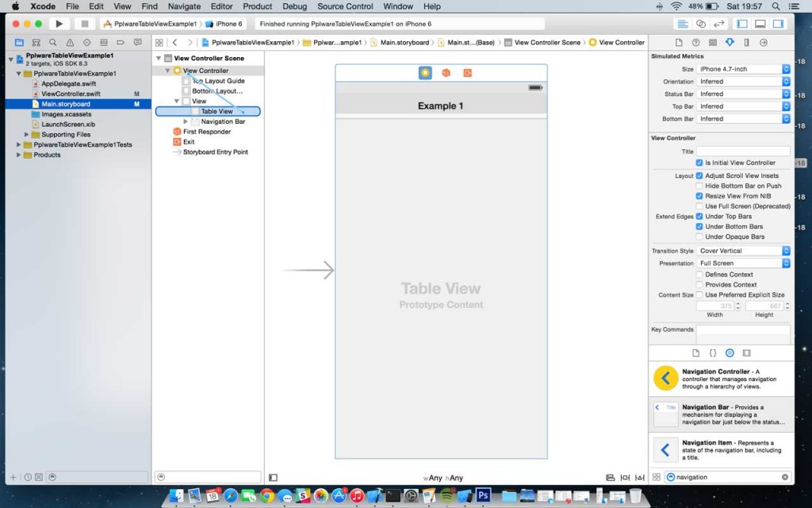The width and height of the screenshot is (812, 508).
Task: Open the Source Control menu
Action: tap(345, 6)
